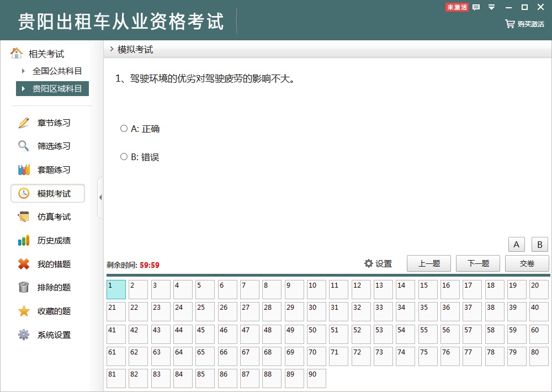
Task: Click the pencil icon for 章节练习
Action: (24, 123)
